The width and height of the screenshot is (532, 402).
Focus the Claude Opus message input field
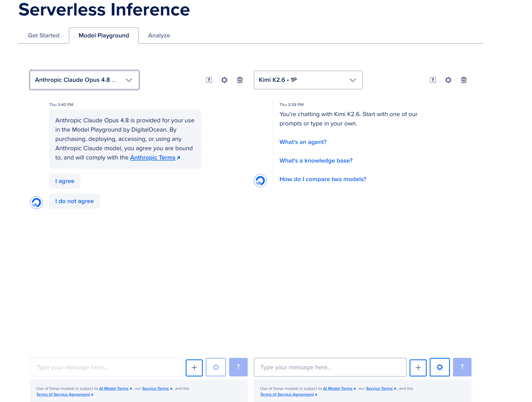pyautogui.click(x=106, y=367)
